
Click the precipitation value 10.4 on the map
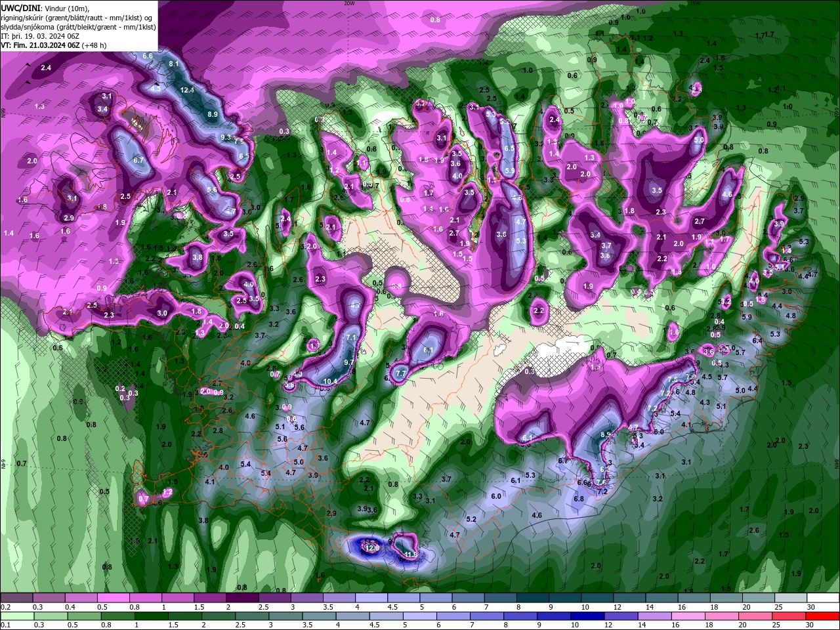tap(331, 381)
